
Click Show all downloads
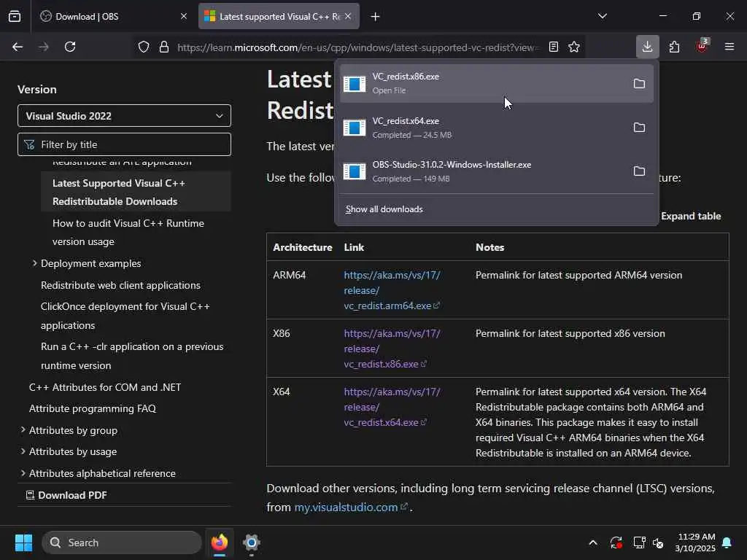coord(384,209)
